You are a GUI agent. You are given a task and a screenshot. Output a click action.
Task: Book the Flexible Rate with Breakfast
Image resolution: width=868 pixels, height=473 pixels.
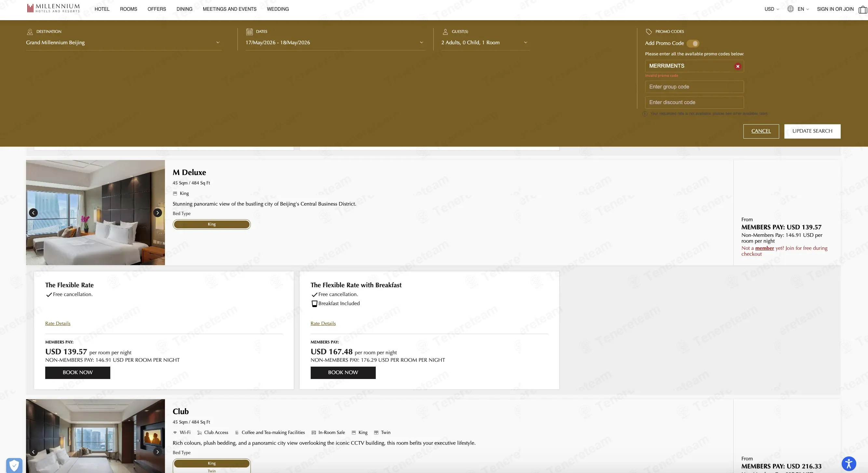tap(343, 372)
